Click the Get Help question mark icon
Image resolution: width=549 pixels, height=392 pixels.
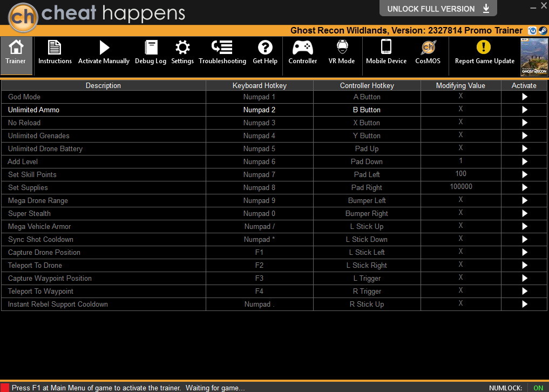[x=265, y=48]
